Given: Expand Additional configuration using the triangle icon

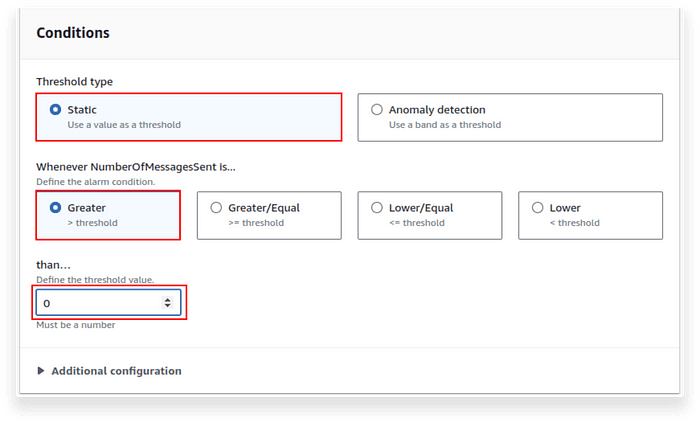Looking at the screenshot, I should pos(41,371).
